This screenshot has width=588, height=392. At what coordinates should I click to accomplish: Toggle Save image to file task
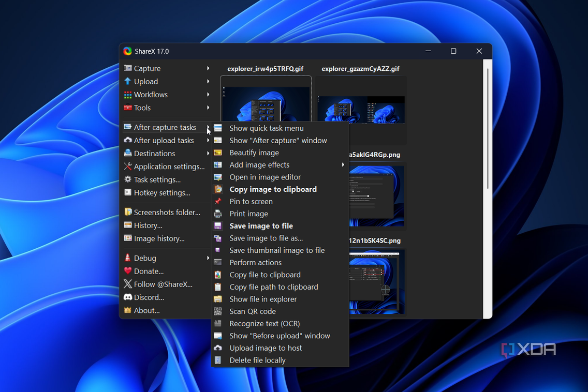click(280, 226)
